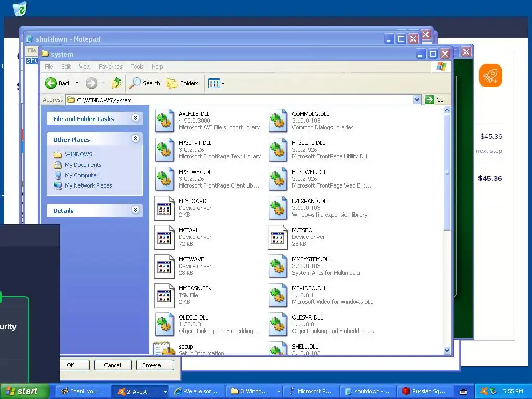Select the OLECLI.DLL file icon
This screenshot has width=532, height=399.
[165, 325]
